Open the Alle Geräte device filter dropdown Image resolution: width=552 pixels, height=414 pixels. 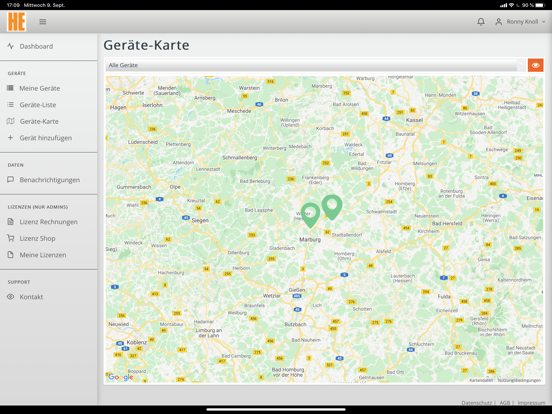point(315,65)
